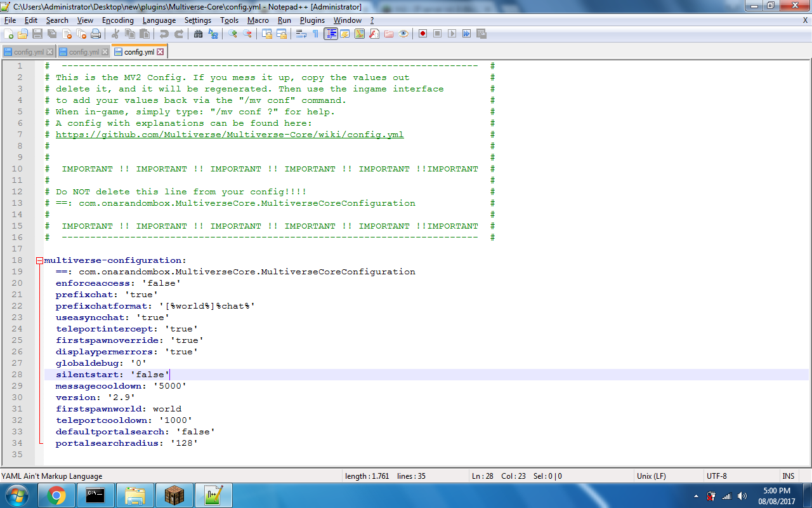Click the Replace toolbar icon

click(213, 34)
